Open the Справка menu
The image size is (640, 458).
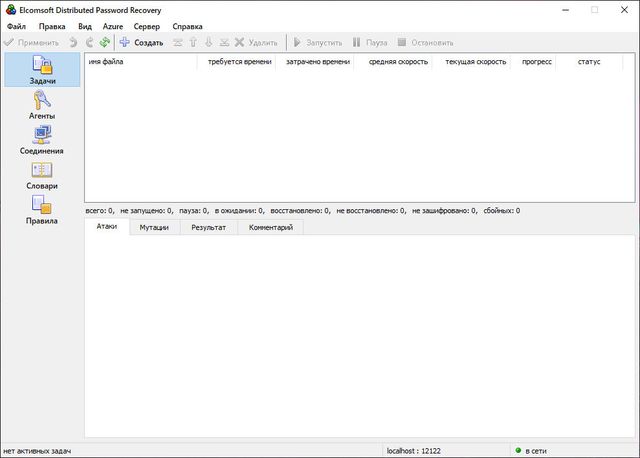click(187, 27)
